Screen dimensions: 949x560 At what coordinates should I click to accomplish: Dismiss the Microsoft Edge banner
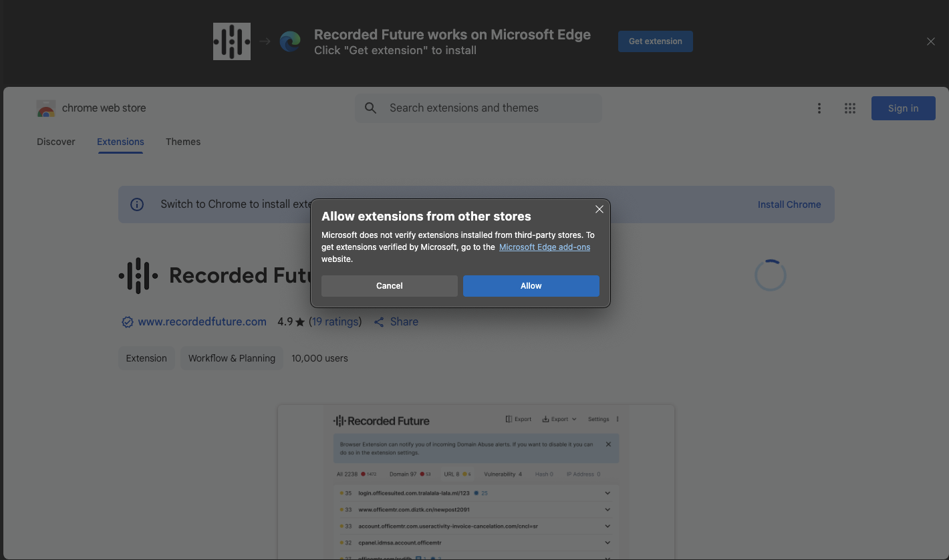(x=931, y=41)
